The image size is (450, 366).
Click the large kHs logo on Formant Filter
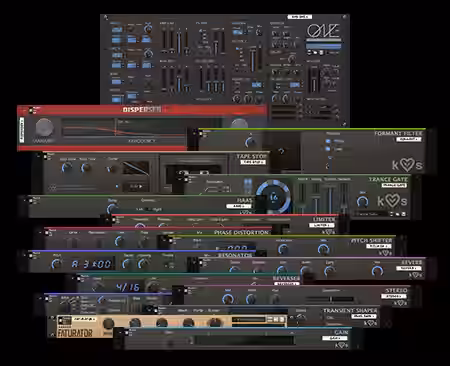(x=407, y=164)
